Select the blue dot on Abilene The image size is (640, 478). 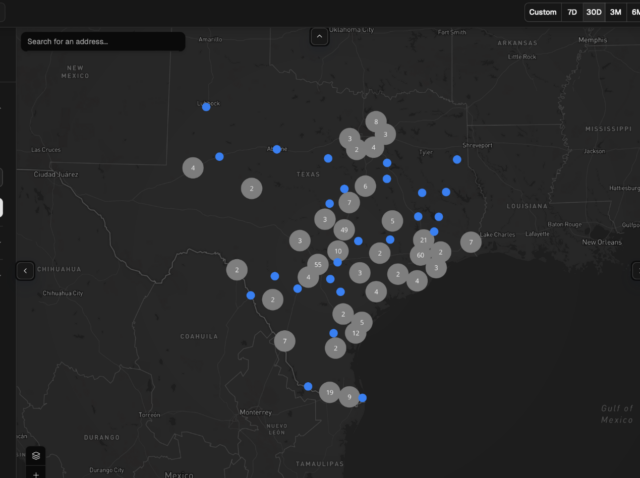click(277, 149)
